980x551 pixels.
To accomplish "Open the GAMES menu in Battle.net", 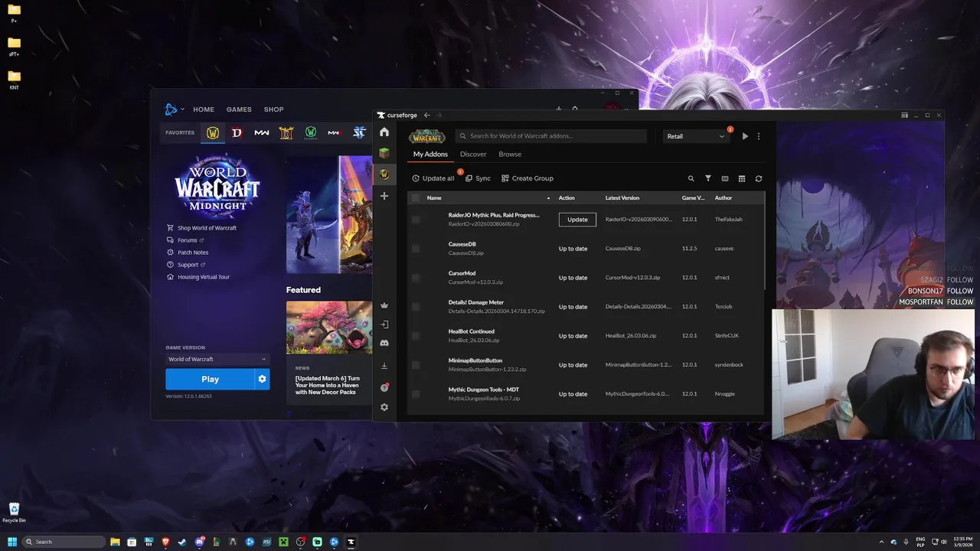I will tap(239, 109).
